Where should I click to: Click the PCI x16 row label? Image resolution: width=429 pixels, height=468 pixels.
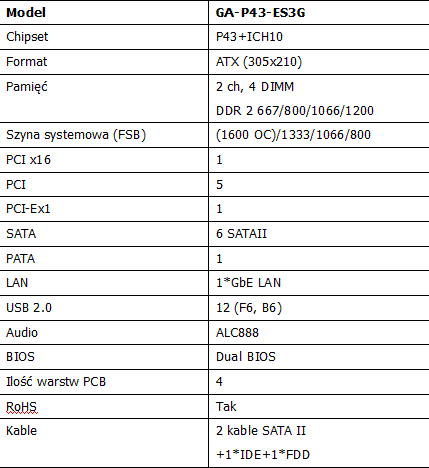[28, 160]
